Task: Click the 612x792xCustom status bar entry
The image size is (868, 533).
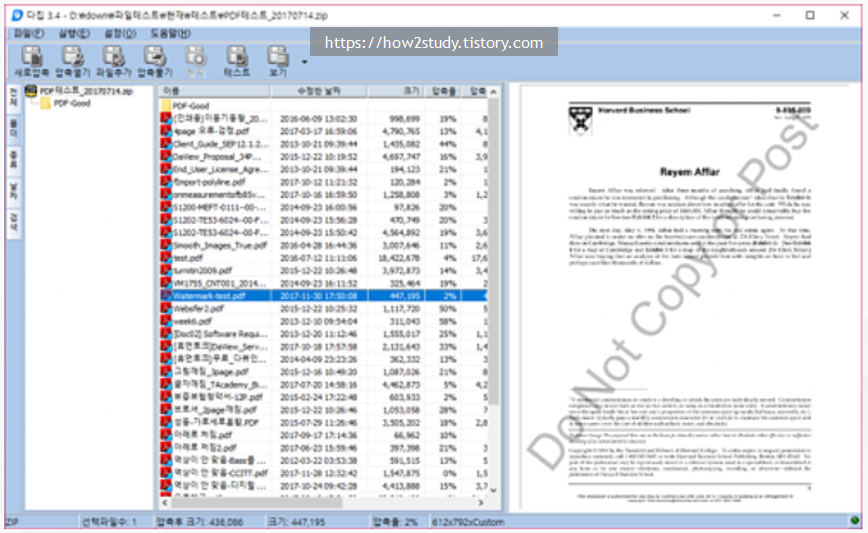Action: coord(468,521)
